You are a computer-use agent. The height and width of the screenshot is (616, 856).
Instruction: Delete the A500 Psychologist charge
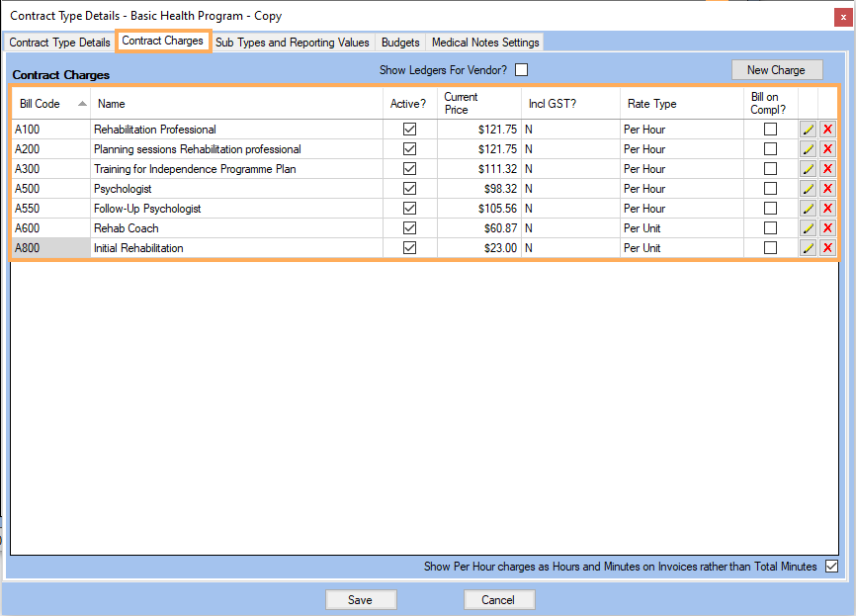(827, 189)
